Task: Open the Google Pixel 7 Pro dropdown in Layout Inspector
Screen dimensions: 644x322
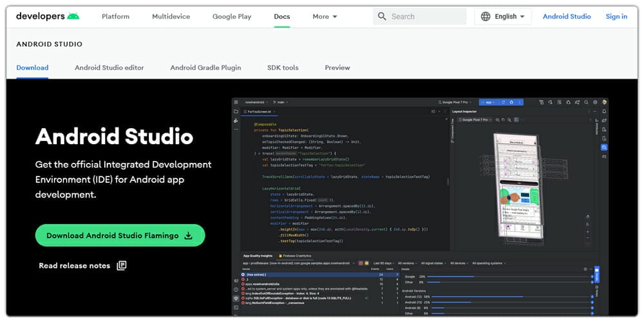Action: pos(475,120)
